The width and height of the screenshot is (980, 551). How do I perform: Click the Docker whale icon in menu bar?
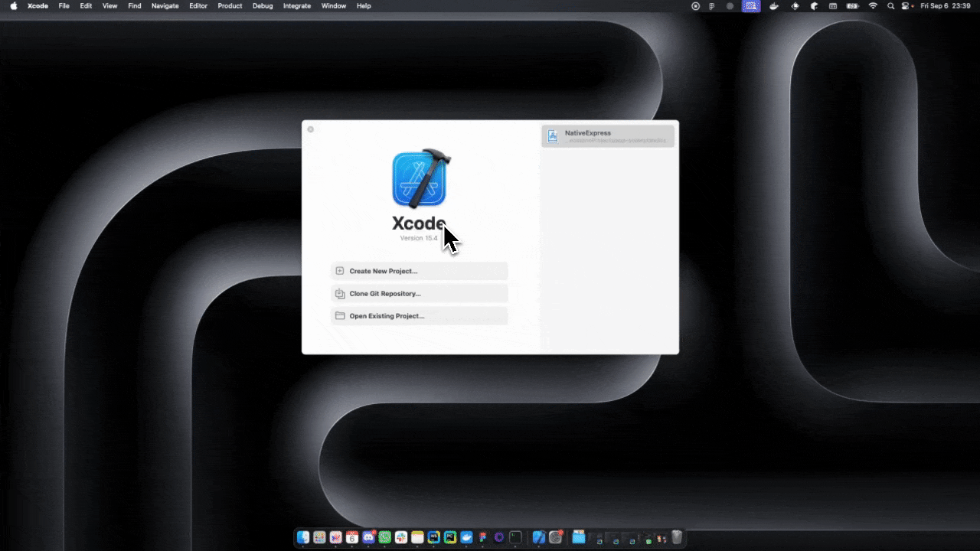[774, 6]
